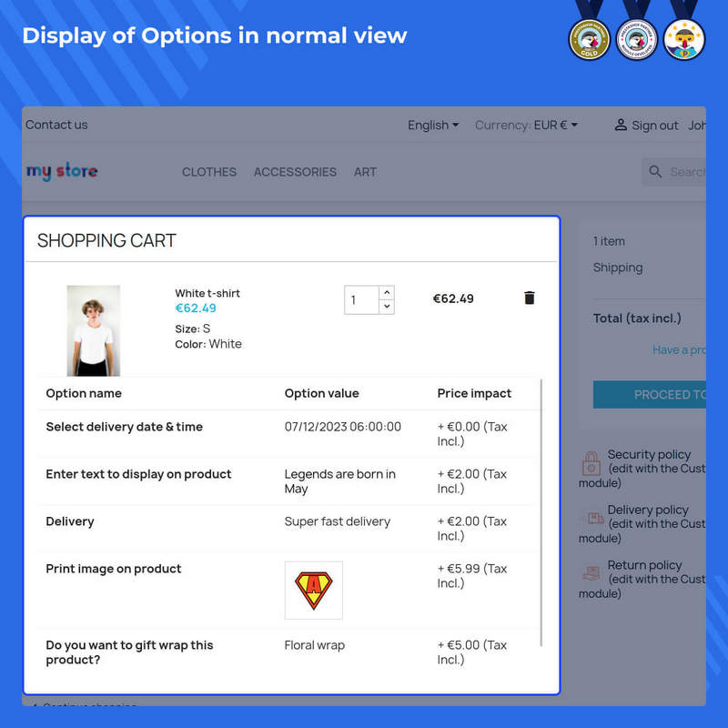Screen dimensions: 728x728
Task: Click the Security policy lock icon
Action: [x=591, y=463]
